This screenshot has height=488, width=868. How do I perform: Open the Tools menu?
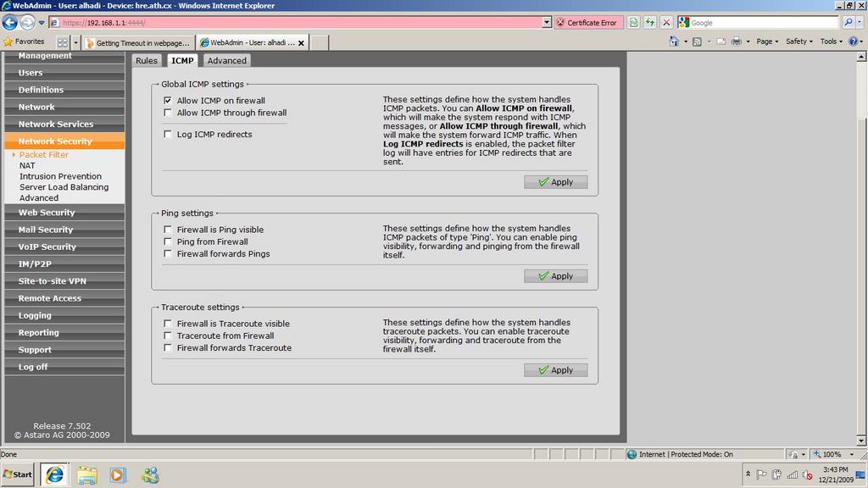tap(831, 42)
